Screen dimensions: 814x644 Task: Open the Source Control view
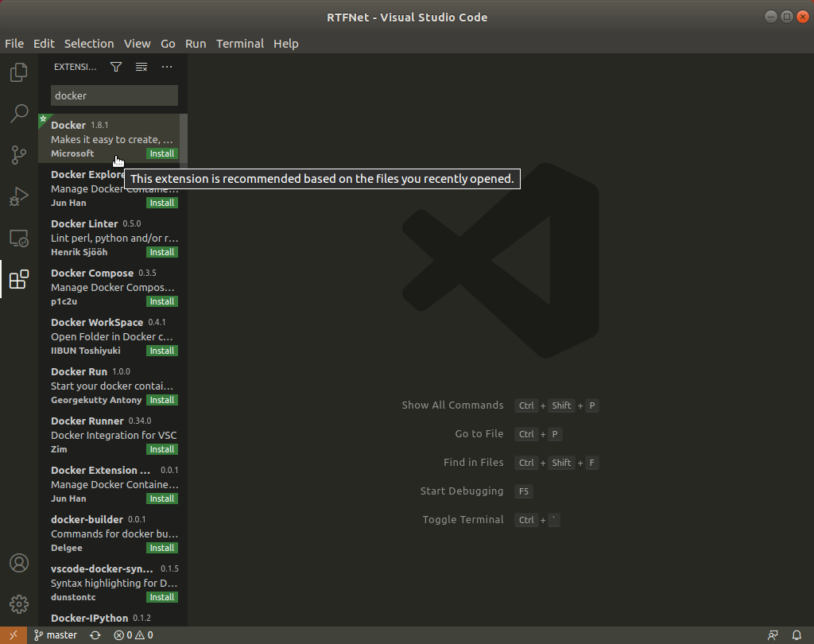click(19, 155)
